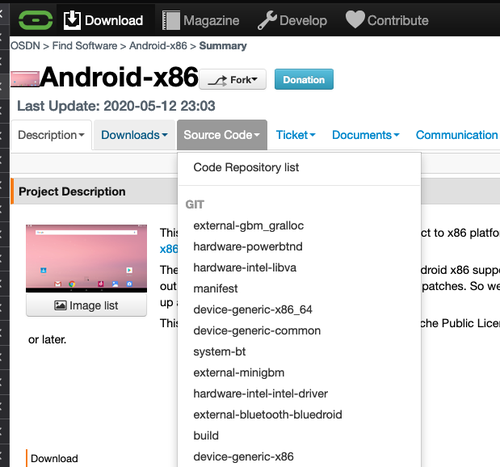The height and width of the screenshot is (467, 500).
Task: Follow the Find Software breadcrumb link
Action: pos(85,46)
